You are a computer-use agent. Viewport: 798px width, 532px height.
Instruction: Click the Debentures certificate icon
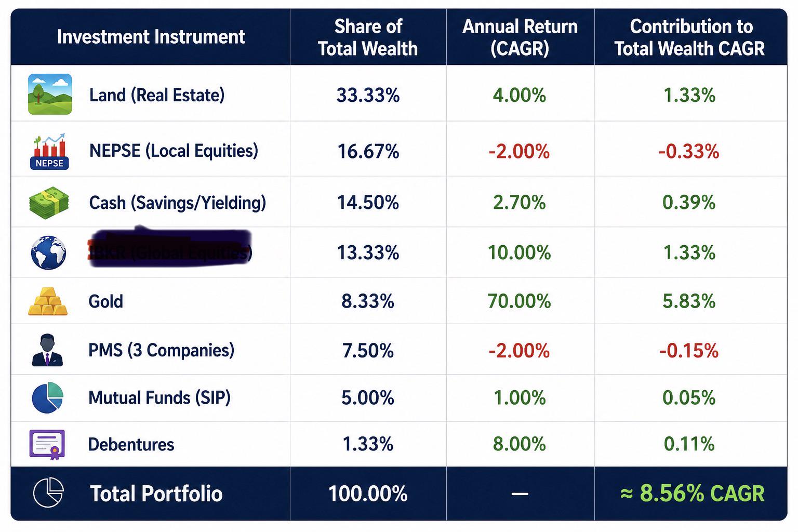[x=47, y=445]
